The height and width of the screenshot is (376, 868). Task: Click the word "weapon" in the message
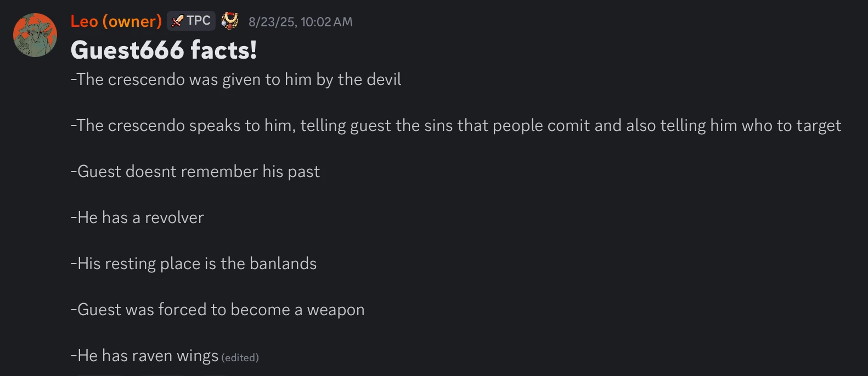[x=336, y=310]
